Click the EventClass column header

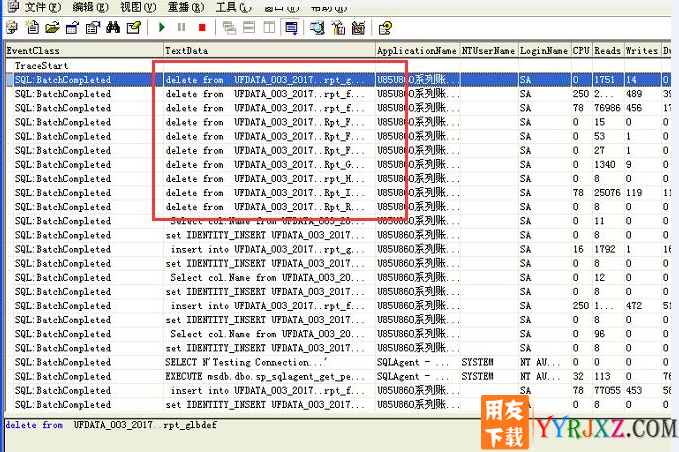(x=84, y=51)
